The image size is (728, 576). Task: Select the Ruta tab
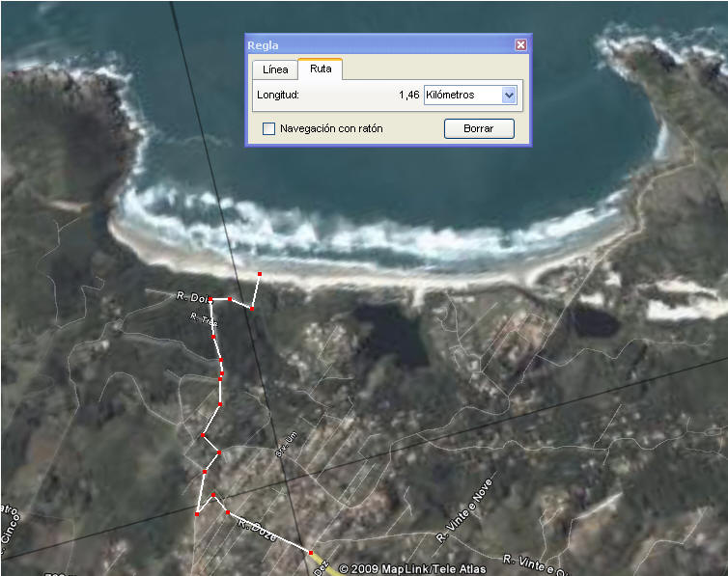tap(321, 69)
